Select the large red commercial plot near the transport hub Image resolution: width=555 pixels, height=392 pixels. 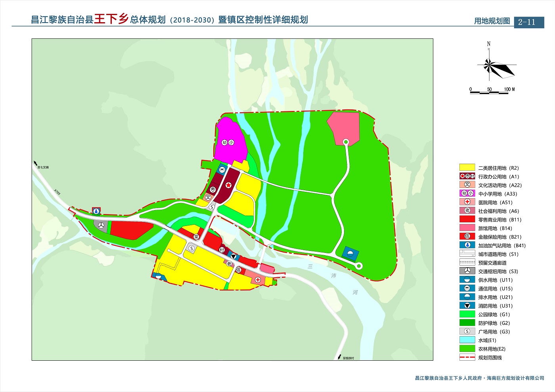[131, 230]
